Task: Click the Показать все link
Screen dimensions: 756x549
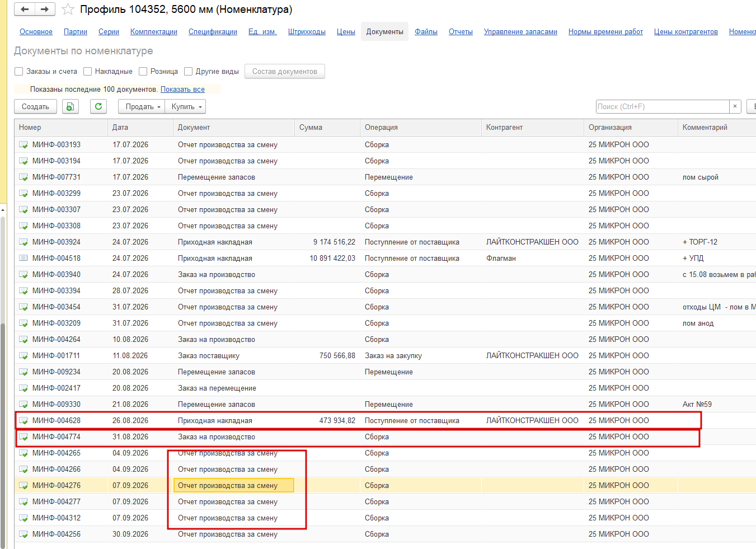Action: tap(182, 89)
